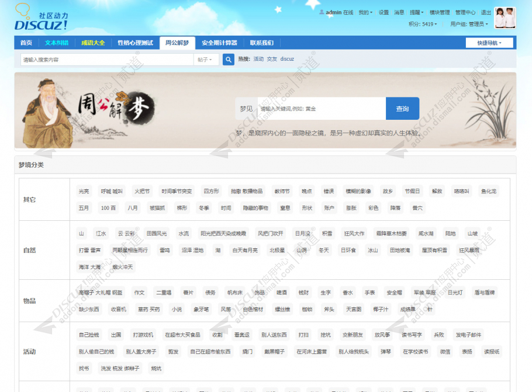Select the 狂风大作 dream tag
This screenshot has height=392, width=532.
(x=354, y=234)
